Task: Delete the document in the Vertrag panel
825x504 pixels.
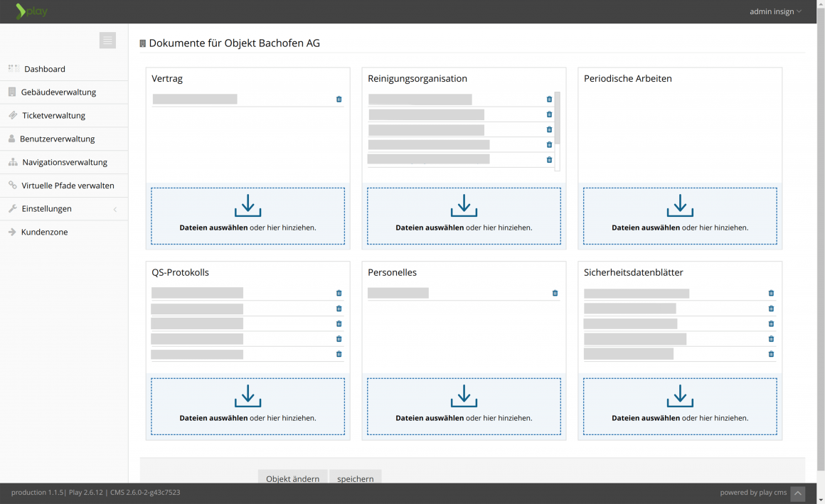Action: (x=339, y=100)
